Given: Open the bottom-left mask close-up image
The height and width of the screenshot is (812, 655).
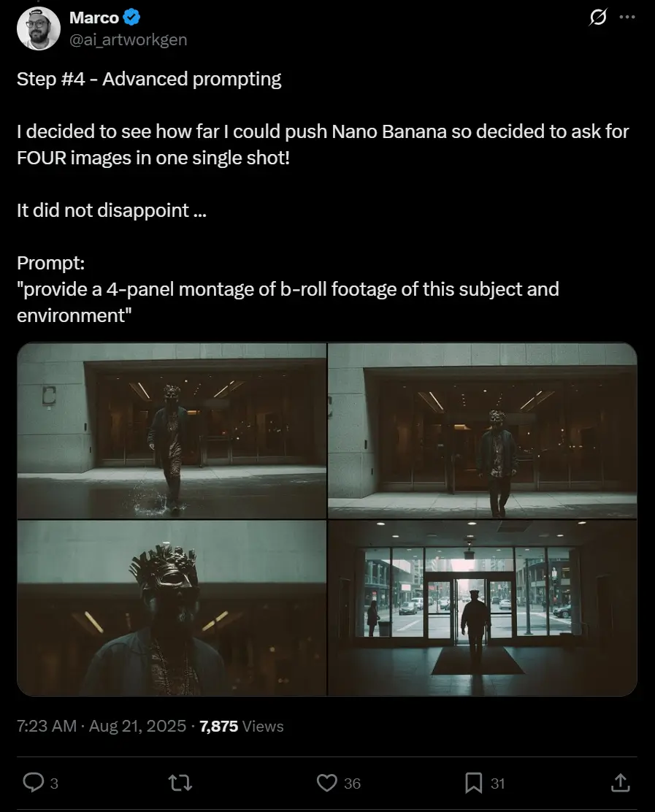Looking at the screenshot, I should point(172,608).
